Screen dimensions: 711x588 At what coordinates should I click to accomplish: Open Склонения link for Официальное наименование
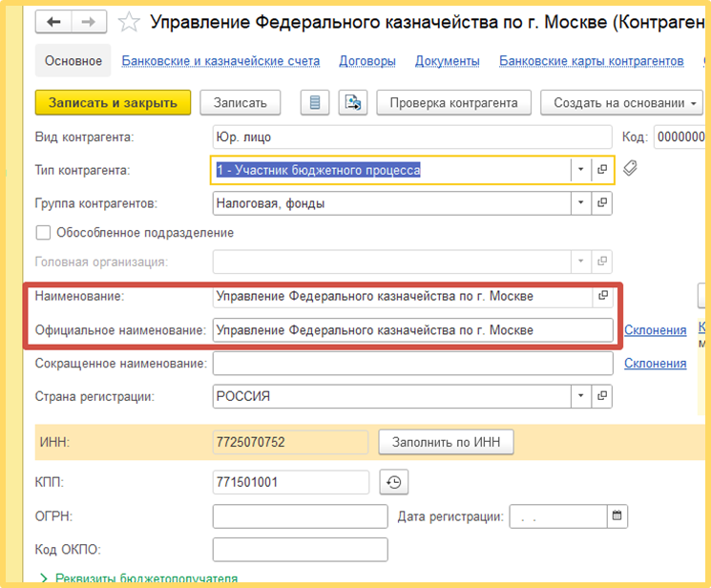click(656, 330)
